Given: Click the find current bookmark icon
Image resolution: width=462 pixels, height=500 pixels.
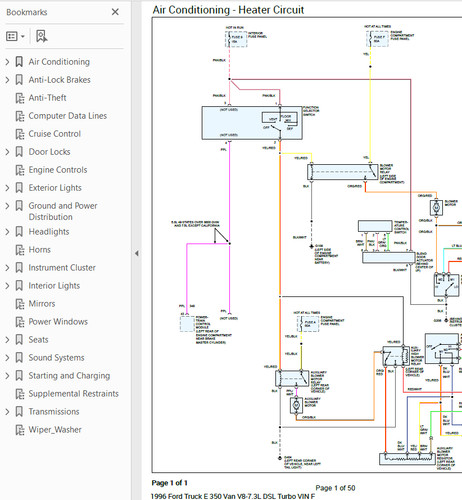Looking at the screenshot, I should point(42,36).
